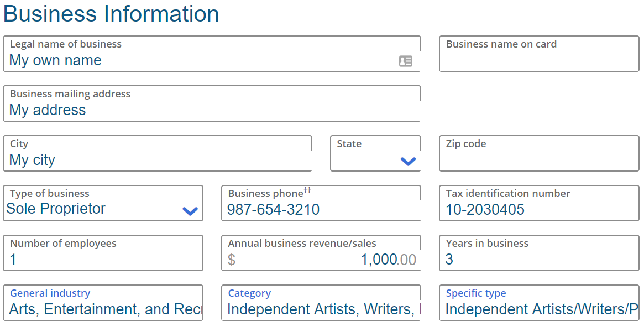Click the footnote marker beside Business phone
644x326 pixels.
[x=307, y=191]
